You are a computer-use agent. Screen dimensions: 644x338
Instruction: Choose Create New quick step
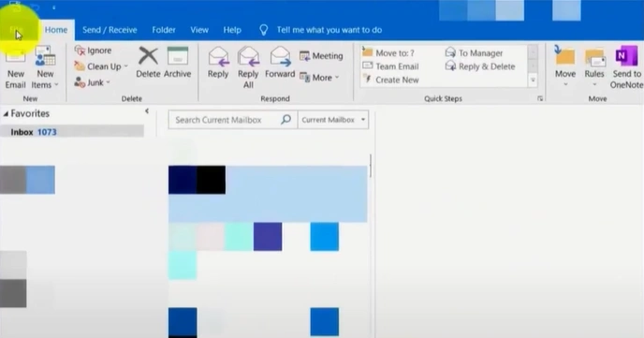390,81
